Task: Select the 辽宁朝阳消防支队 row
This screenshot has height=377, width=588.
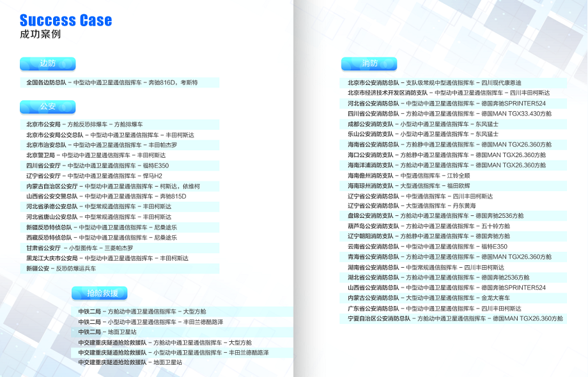Action: (453, 236)
